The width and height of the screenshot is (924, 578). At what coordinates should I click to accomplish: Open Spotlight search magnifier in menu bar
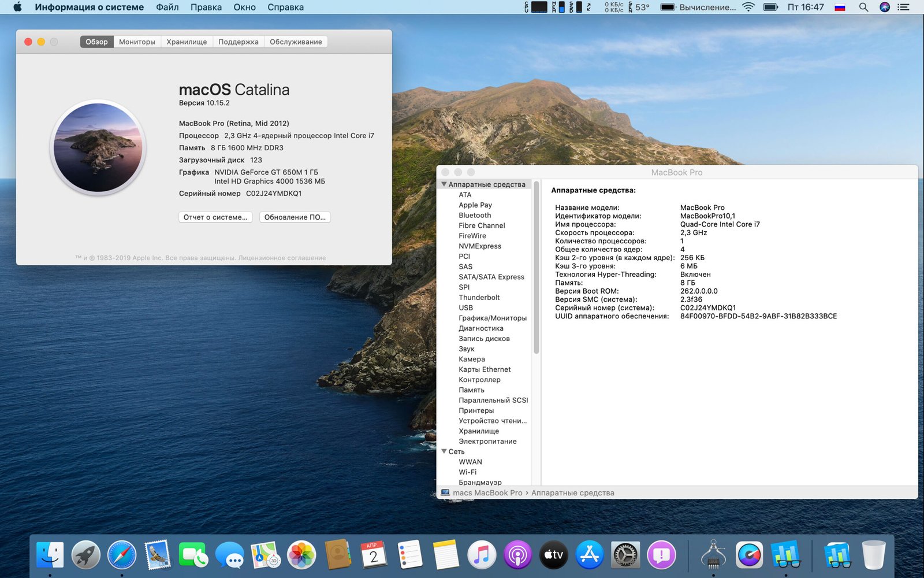click(x=863, y=7)
